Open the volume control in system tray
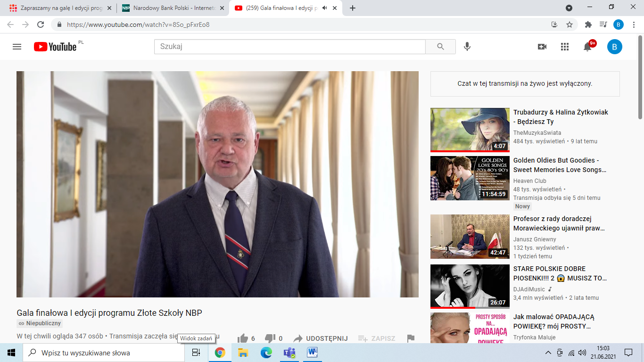644x362 pixels. (x=582, y=353)
